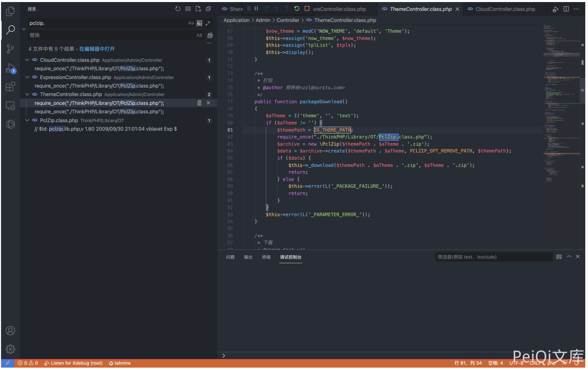Pause the debug session
Image resolution: width=588 pixels, height=370 pixels.
pyautogui.click(x=256, y=9)
